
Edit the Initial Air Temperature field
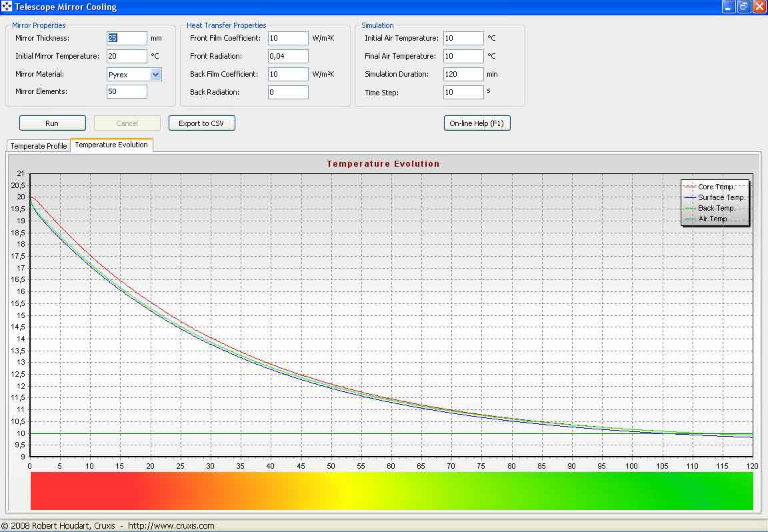pyautogui.click(x=463, y=39)
